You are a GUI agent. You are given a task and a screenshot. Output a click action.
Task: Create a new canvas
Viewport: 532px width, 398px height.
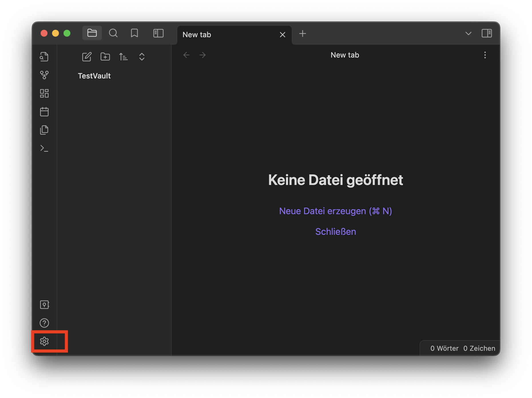[44, 93]
